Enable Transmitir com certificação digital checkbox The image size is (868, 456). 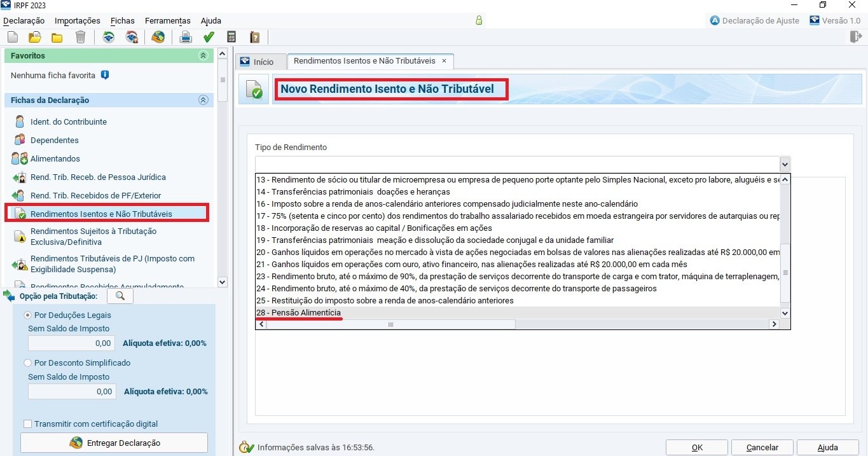[28, 424]
